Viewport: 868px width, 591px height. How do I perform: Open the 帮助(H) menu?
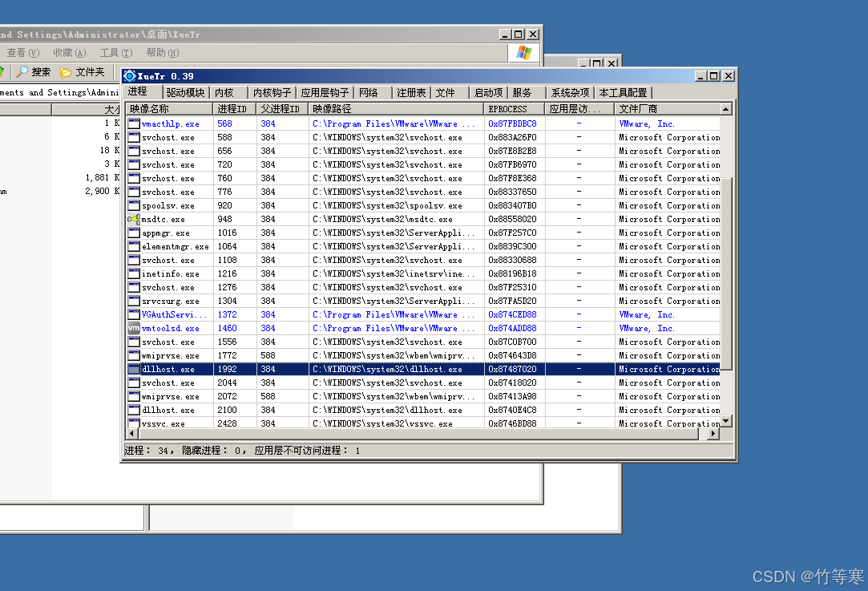click(161, 53)
